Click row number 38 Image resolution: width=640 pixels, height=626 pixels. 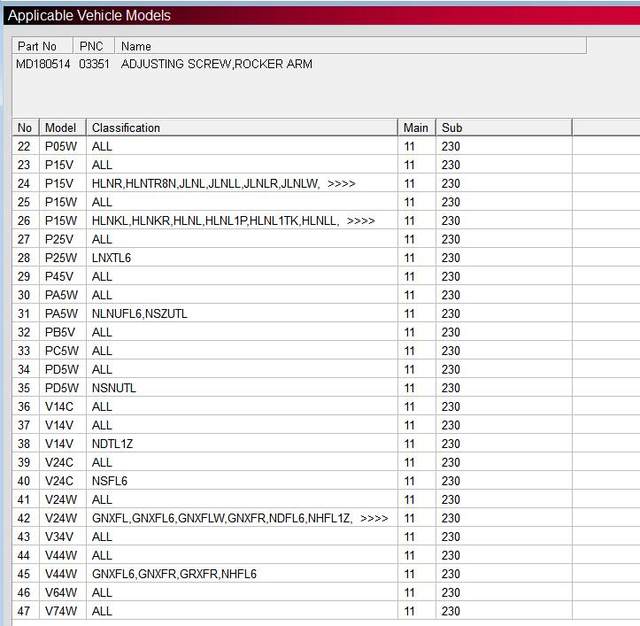(x=24, y=444)
